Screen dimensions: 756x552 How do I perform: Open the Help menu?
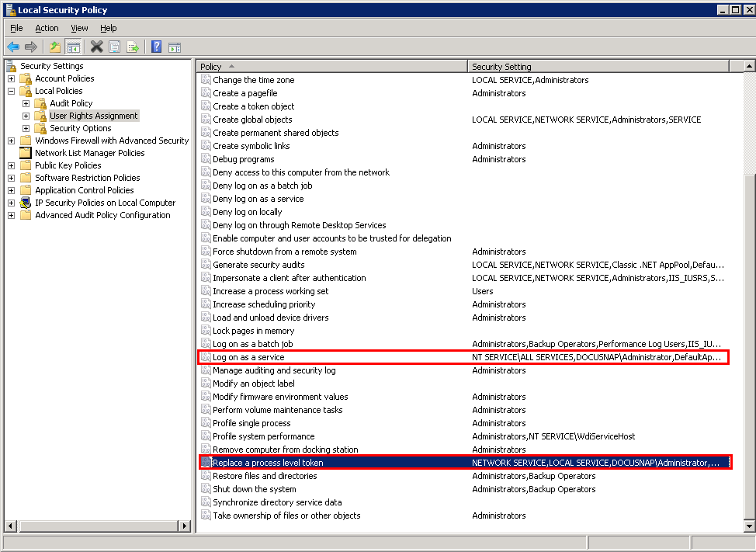[x=109, y=28]
